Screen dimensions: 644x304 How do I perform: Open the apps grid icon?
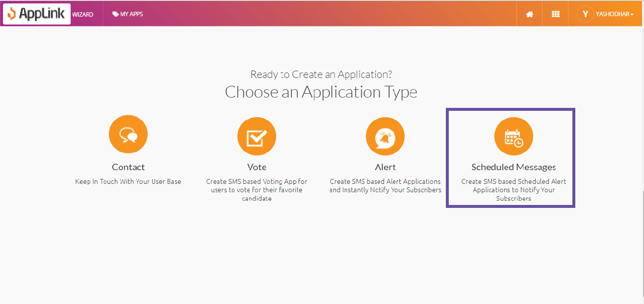556,14
